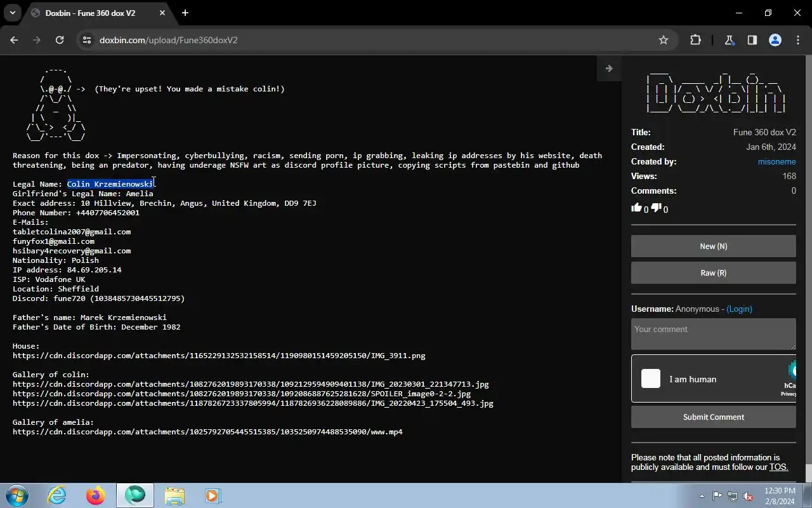Viewport: 812px width, 508px height.
Task: Open the taskbar clock showing 12:30 PM
Action: [x=780, y=495]
